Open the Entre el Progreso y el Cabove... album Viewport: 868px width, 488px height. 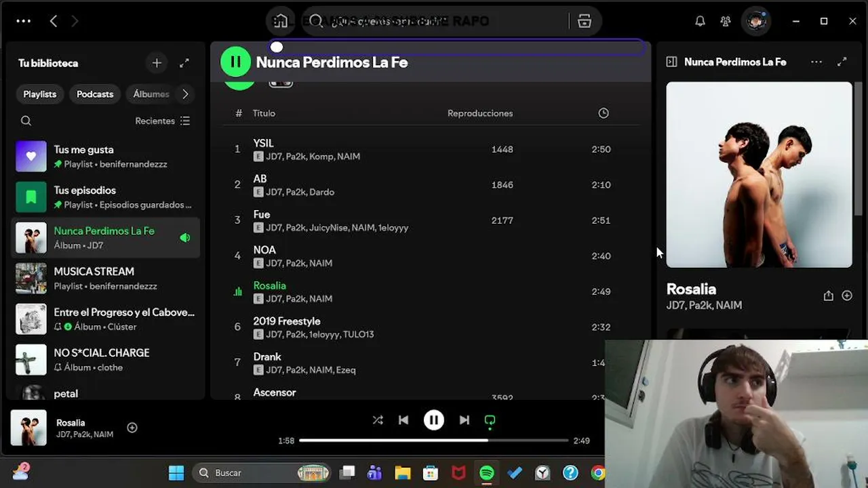click(106, 319)
